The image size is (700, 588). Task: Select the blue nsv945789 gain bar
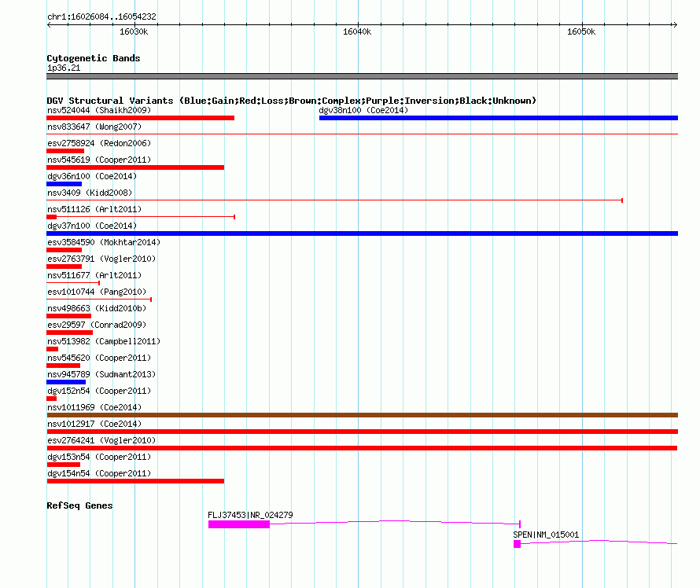click(x=66, y=382)
